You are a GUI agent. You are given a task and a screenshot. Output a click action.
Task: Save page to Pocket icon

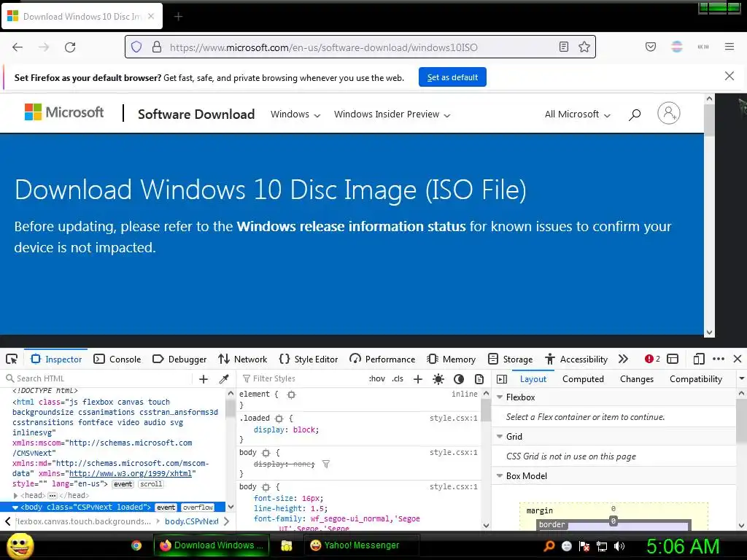pyautogui.click(x=650, y=47)
